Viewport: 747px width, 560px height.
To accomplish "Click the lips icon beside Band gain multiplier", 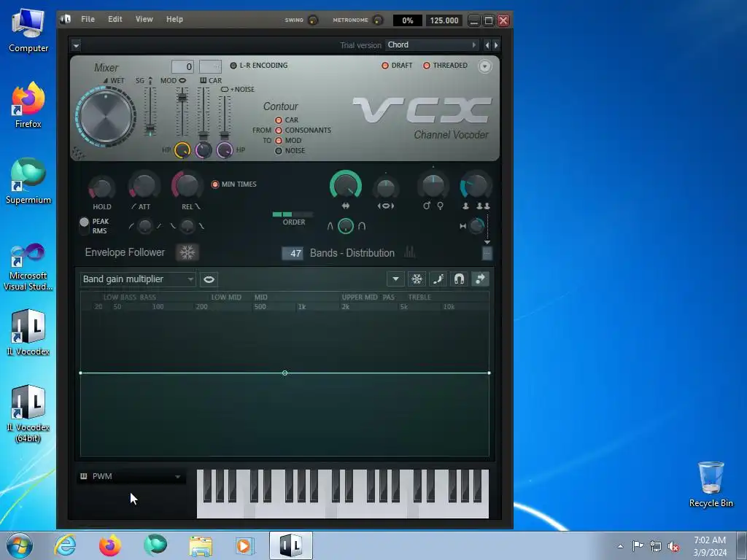I will tap(209, 279).
